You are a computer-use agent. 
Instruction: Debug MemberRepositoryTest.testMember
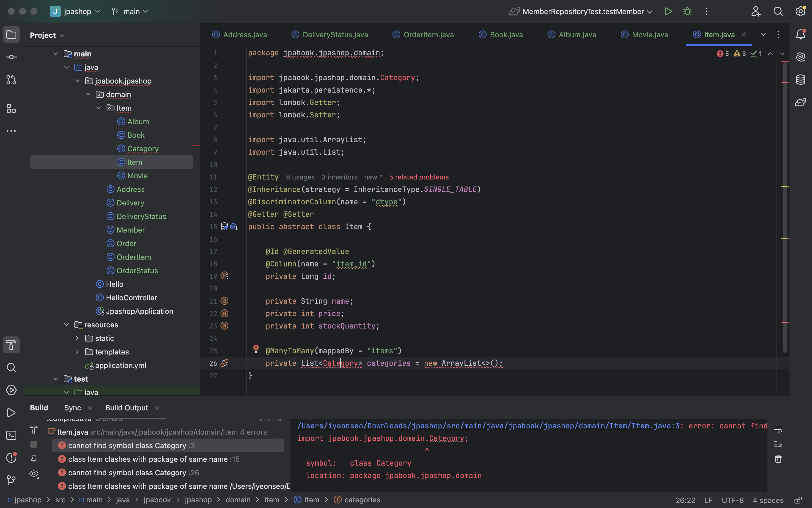687,11
